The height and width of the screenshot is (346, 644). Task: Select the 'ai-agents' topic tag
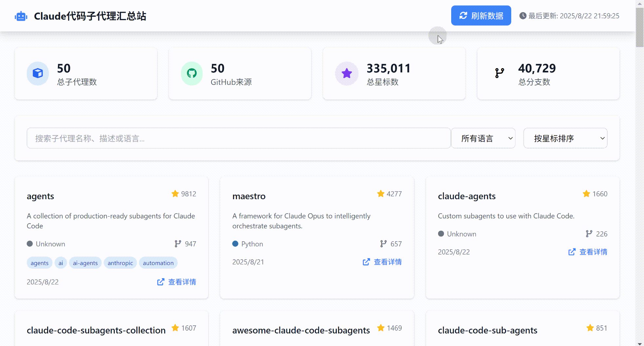point(85,263)
